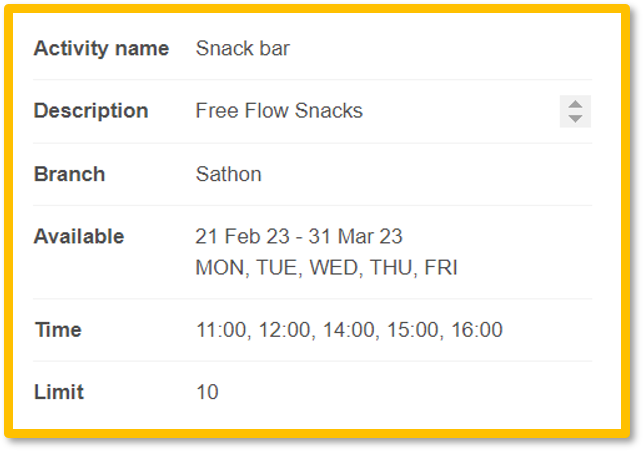
Task: Click the 15:00 time slot
Action: (413, 330)
